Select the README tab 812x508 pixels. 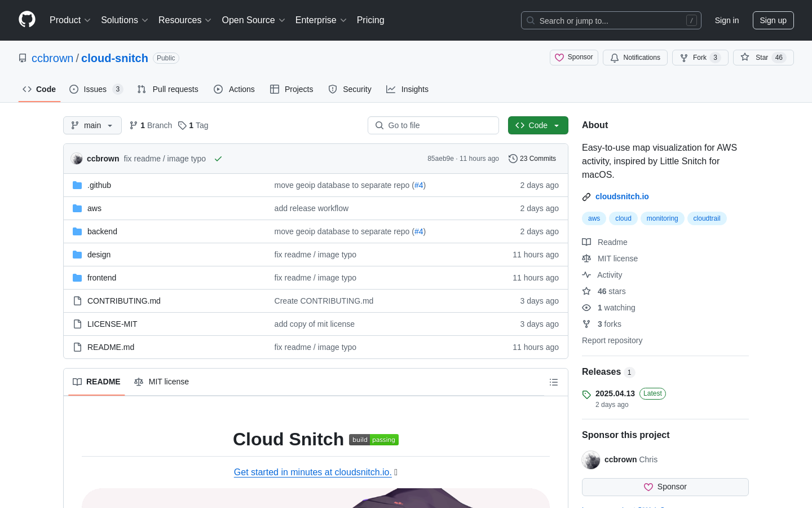(96, 382)
